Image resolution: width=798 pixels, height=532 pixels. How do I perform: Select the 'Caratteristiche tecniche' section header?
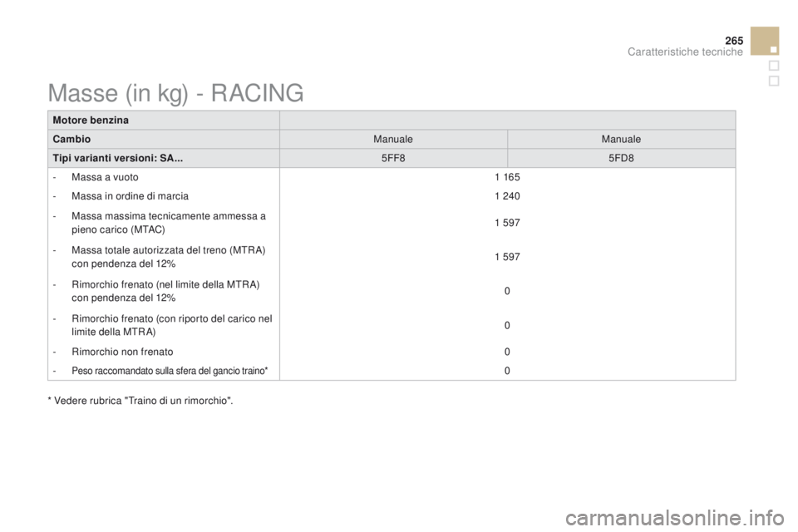pyautogui.click(x=685, y=52)
